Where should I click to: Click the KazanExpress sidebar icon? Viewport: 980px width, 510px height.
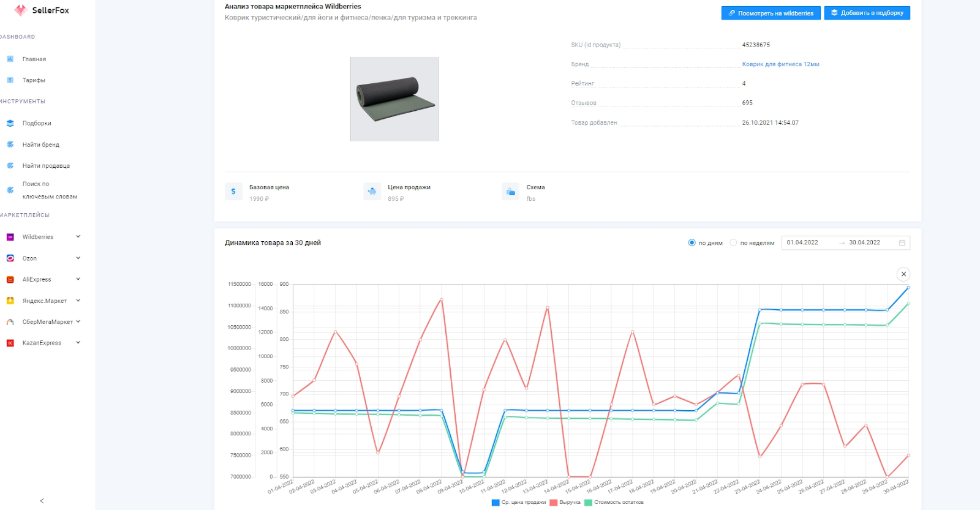pyautogui.click(x=10, y=343)
